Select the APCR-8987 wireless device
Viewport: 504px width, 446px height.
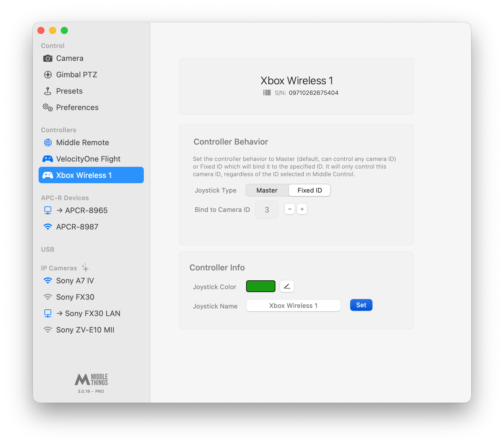click(x=91, y=227)
